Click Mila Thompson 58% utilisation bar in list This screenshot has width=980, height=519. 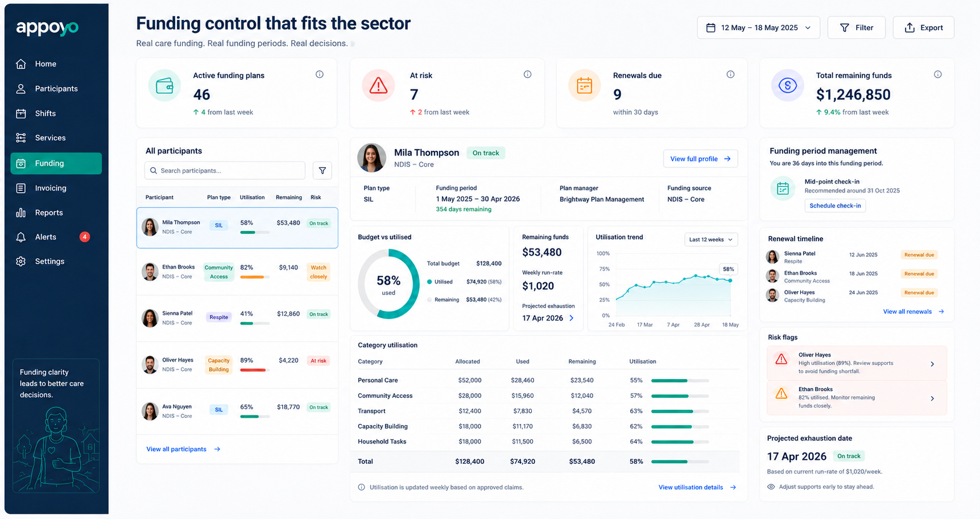[x=255, y=232]
